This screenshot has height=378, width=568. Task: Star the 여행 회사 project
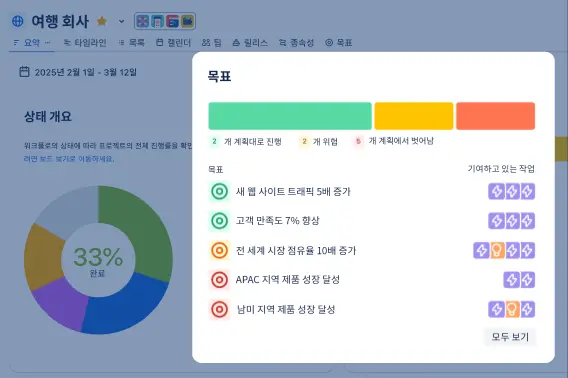102,21
